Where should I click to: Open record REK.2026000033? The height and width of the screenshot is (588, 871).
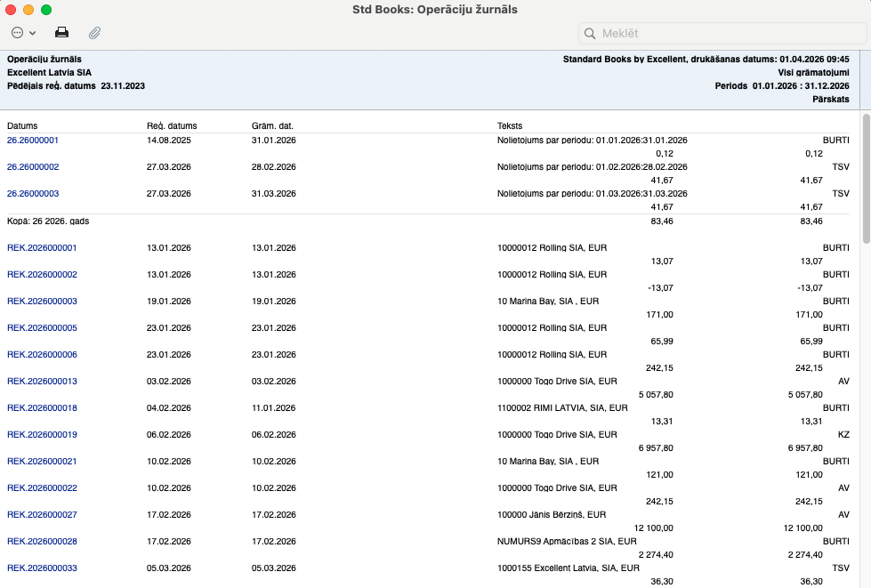(42, 568)
